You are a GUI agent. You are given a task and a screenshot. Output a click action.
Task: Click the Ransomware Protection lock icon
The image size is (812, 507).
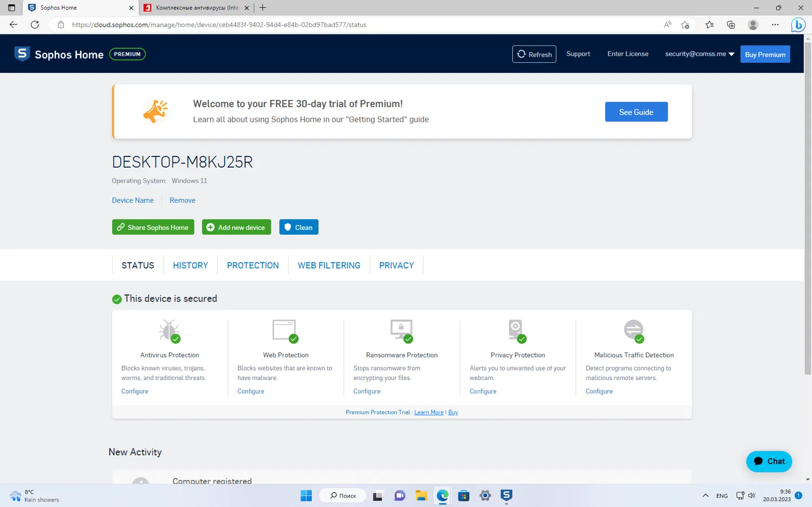coord(402,331)
